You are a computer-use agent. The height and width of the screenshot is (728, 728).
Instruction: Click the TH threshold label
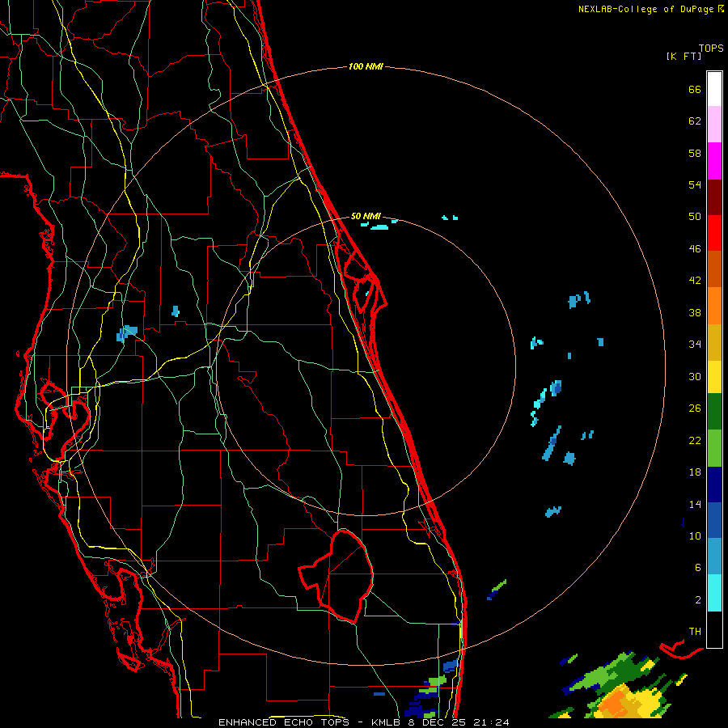click(695, 632)
